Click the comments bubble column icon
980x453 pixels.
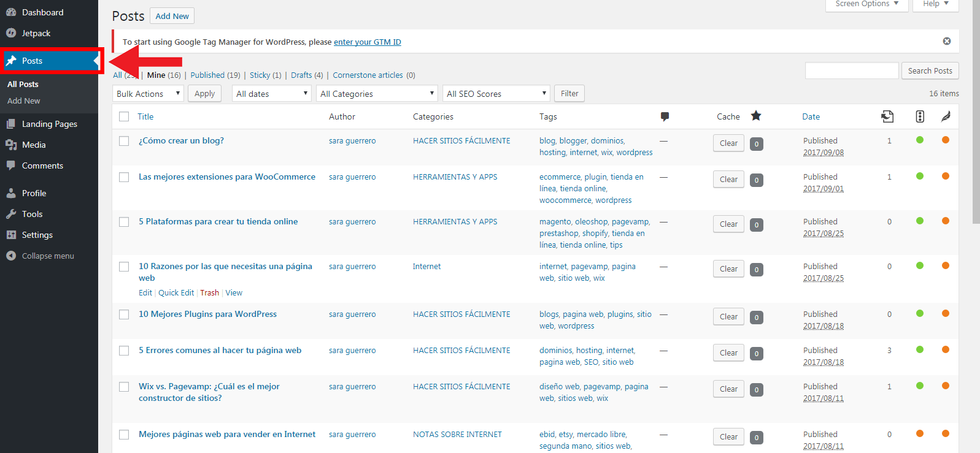[x=665, y=116]
